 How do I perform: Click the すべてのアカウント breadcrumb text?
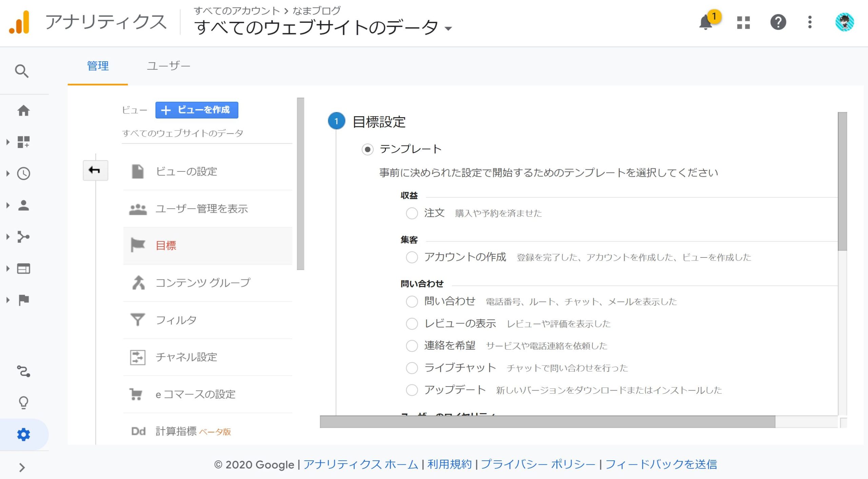[237, 11]
